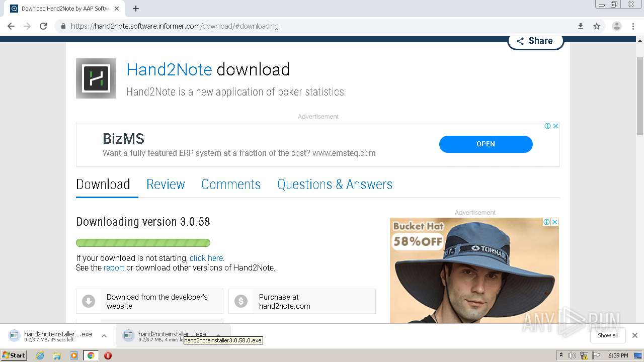Screen dimensions: 644x362
Task: Switch to the Review tab
Action: 166,185
